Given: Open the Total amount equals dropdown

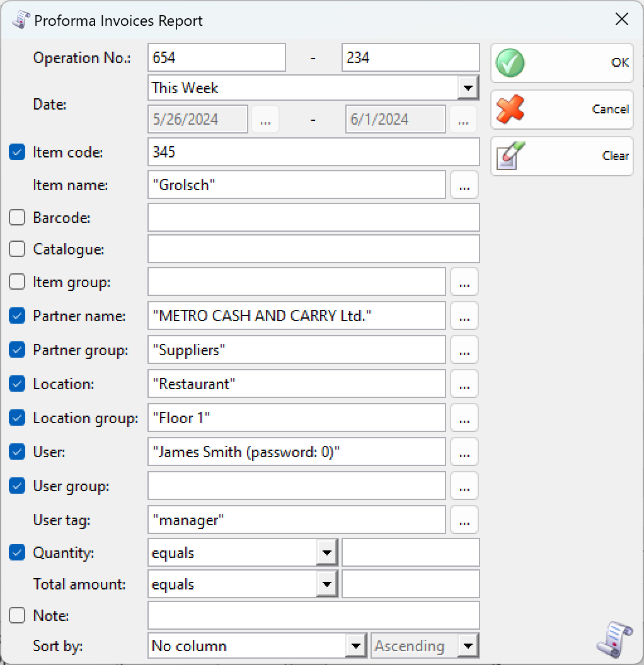Looking at the screenshot, I should coord(326,584).
